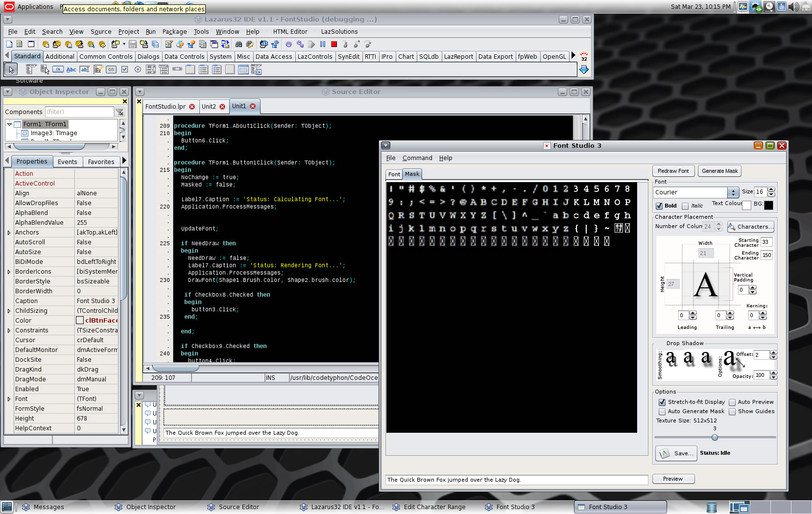Screen dimensions: 812x514
Task: Click the Starting Character field
Action: pos(766,242)
